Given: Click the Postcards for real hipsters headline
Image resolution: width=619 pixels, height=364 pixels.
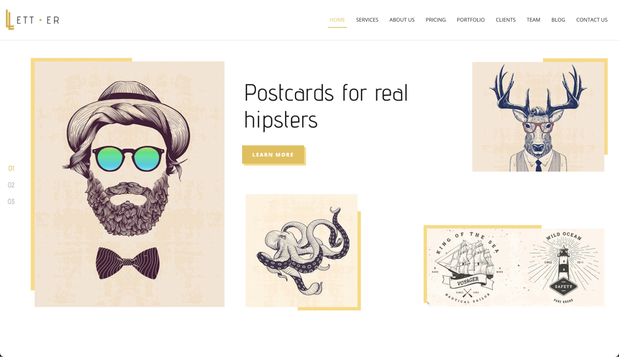Looking at the screenshot, I should 326,106.
